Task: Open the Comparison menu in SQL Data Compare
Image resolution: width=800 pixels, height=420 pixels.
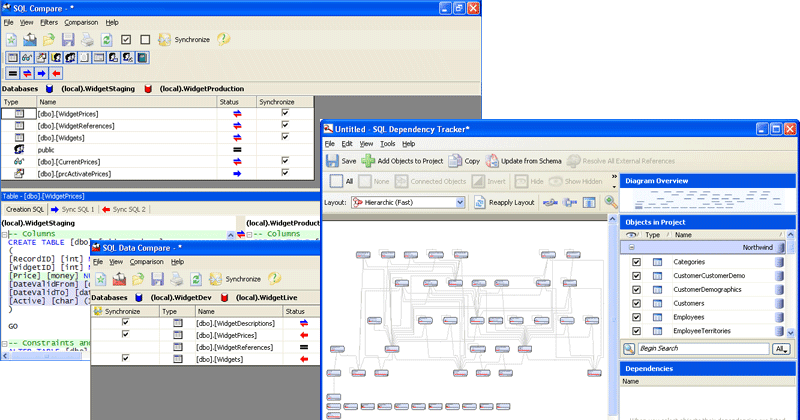Action: pos(146,262)
